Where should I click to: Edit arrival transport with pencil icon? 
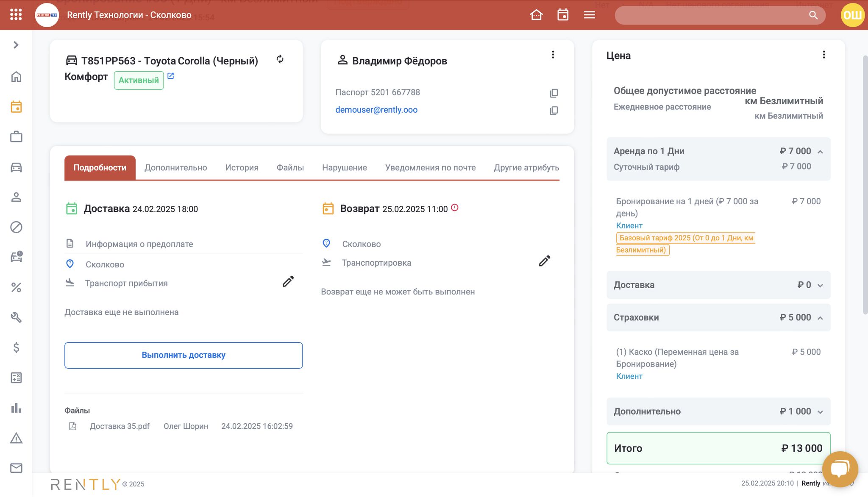pos(288,282)
